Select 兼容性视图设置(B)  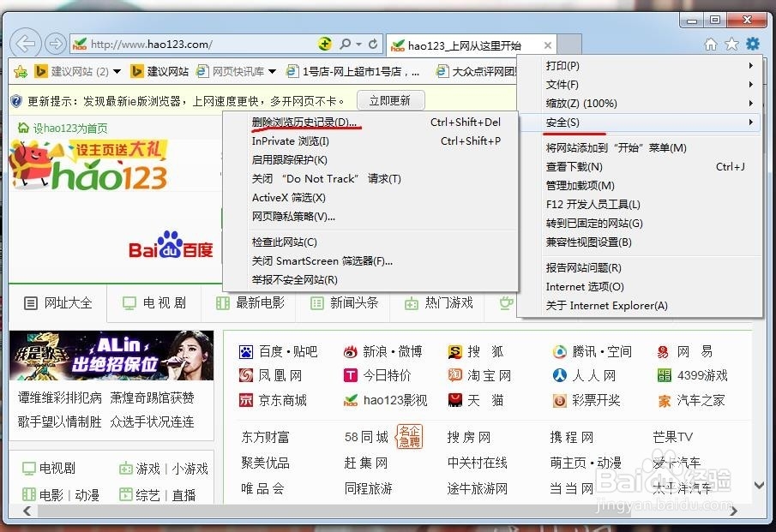click(640, 242)
